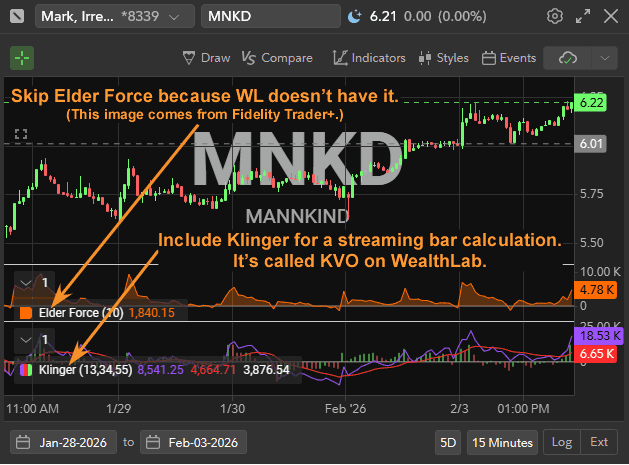Click the 1/29 date label on time axis
The width and height of the screenshot is (629, 465).
pyautogui.click(x=118, y=409)
